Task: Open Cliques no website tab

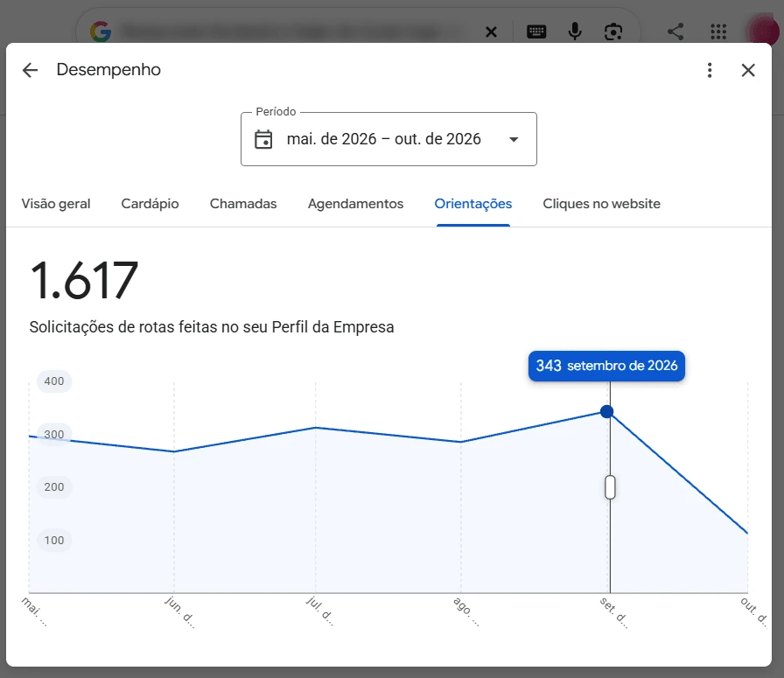Action: [601, 204]
